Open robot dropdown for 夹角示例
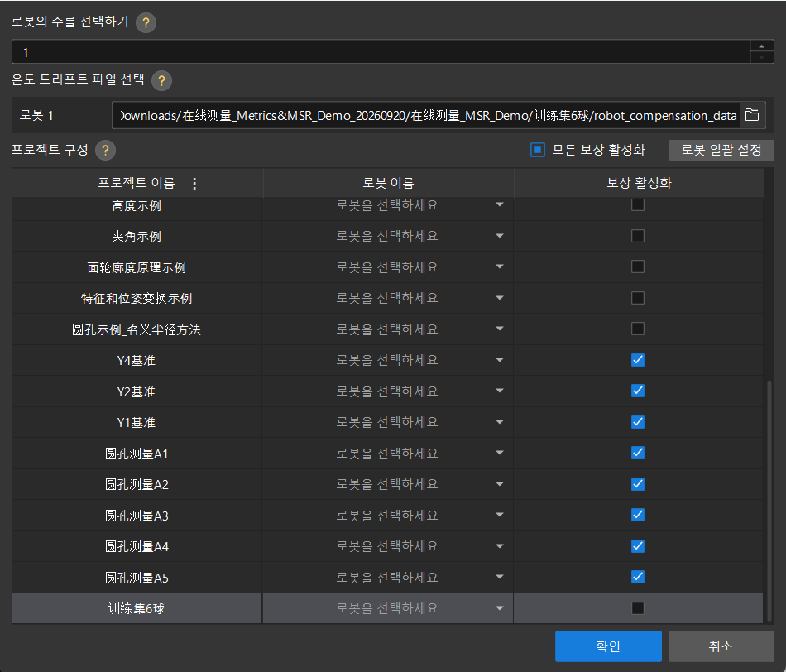 (x=387, y=236)
